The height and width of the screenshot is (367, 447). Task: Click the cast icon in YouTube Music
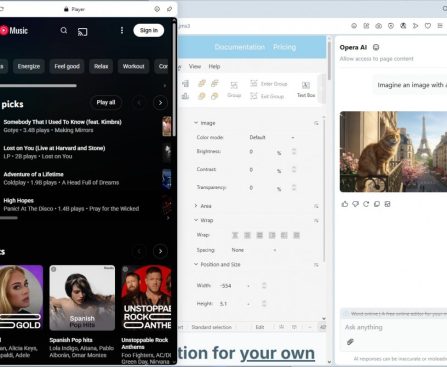[82, 32]
